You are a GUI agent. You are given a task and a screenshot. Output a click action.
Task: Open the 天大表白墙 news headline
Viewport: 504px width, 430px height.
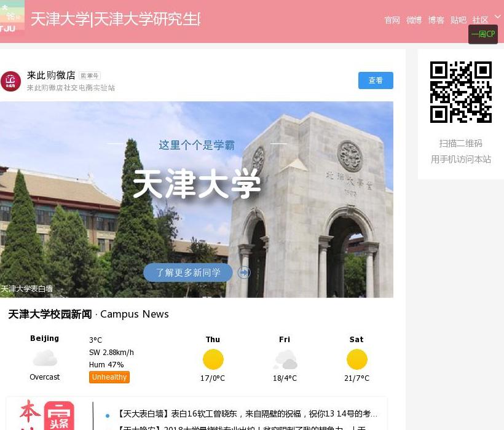coord(248,413)
